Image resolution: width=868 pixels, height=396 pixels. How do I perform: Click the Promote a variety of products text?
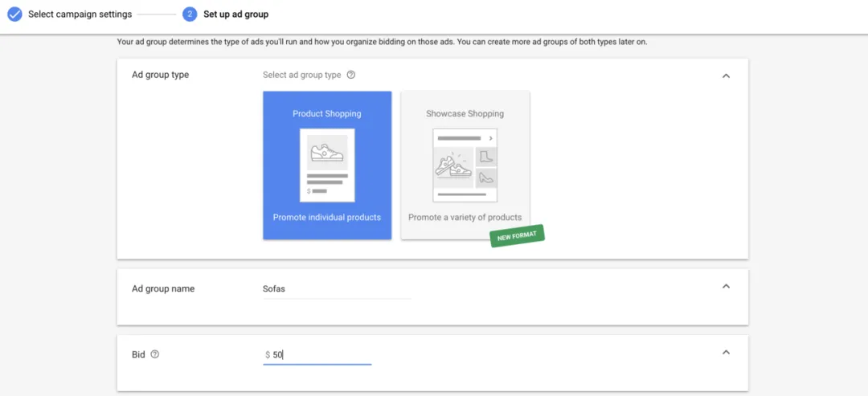click(465, 218)
